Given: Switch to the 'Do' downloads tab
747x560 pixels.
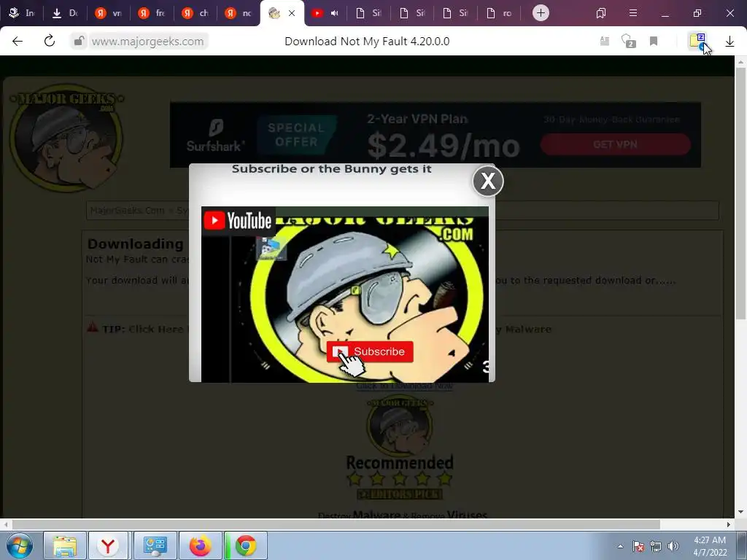Looking at the screenshot, I should 65,13.
